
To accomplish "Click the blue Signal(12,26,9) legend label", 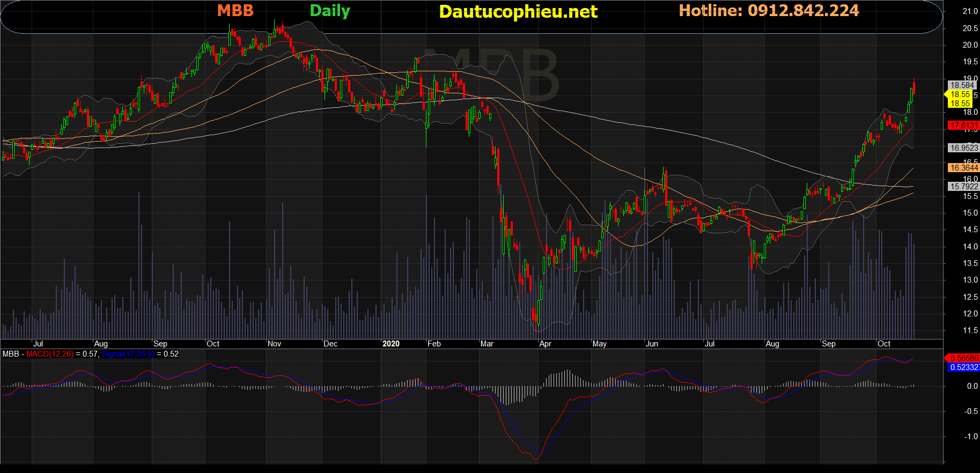I will 128,354.
